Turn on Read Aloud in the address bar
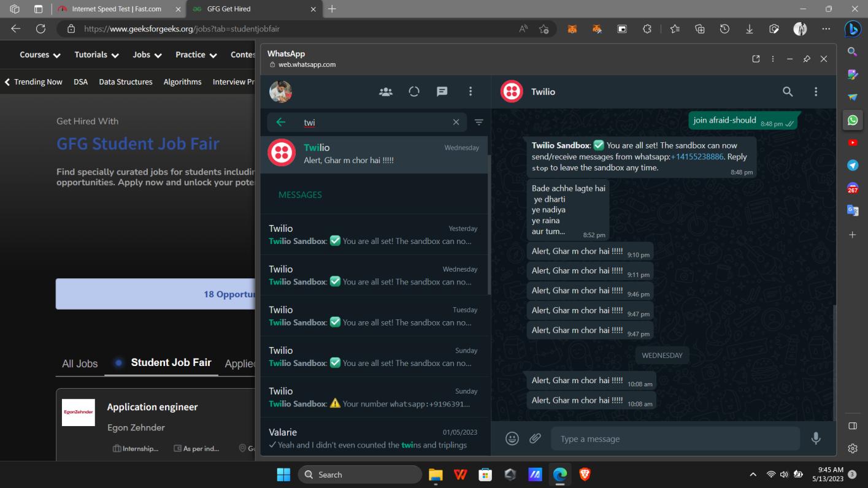 [523, 29]
